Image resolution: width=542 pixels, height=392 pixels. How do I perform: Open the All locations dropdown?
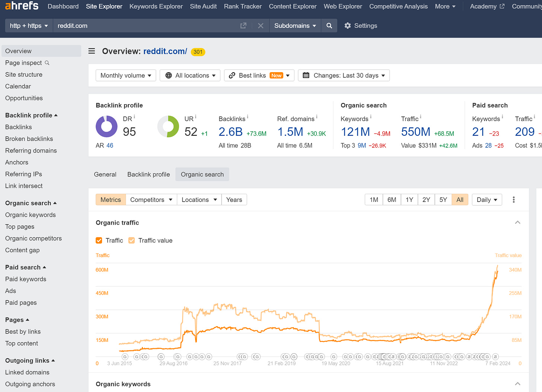[x=190, y=75]
